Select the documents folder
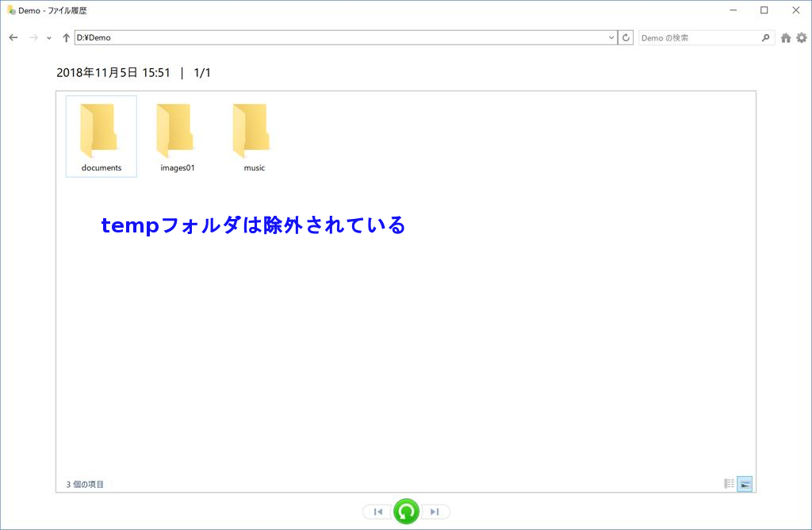 [x=101, y=136]
